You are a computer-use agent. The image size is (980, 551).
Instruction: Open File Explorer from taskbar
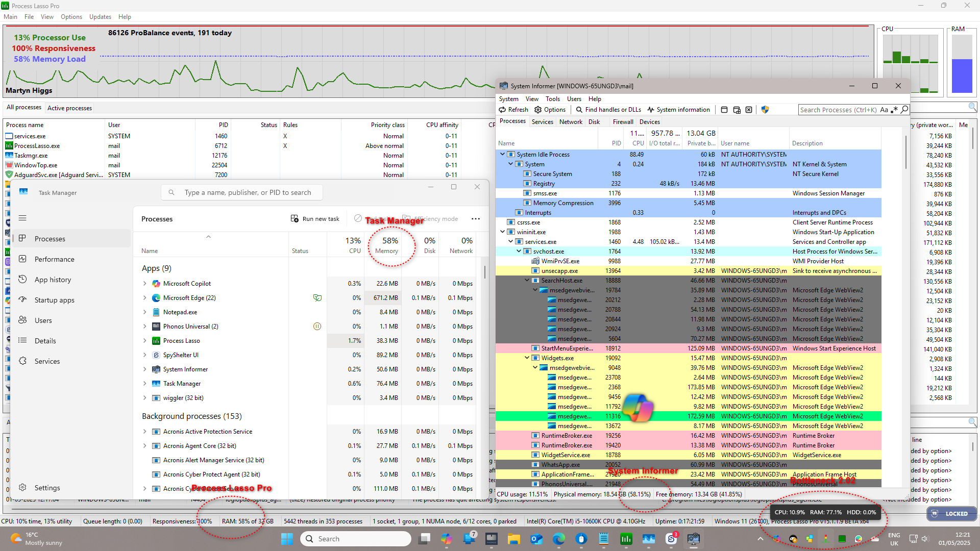pyautogui.click(x=513, y=539)
